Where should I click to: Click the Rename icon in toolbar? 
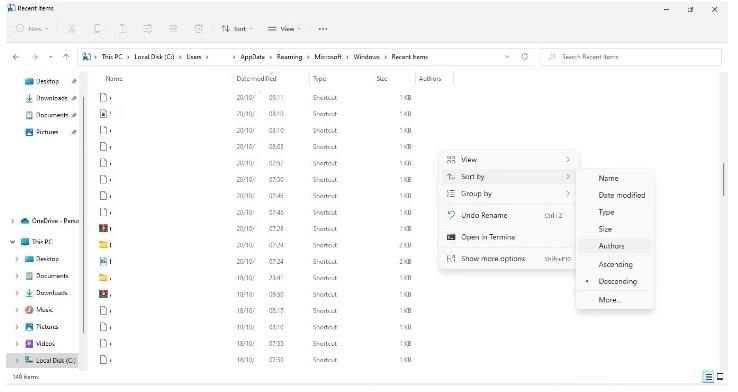[x=147, y=29]
